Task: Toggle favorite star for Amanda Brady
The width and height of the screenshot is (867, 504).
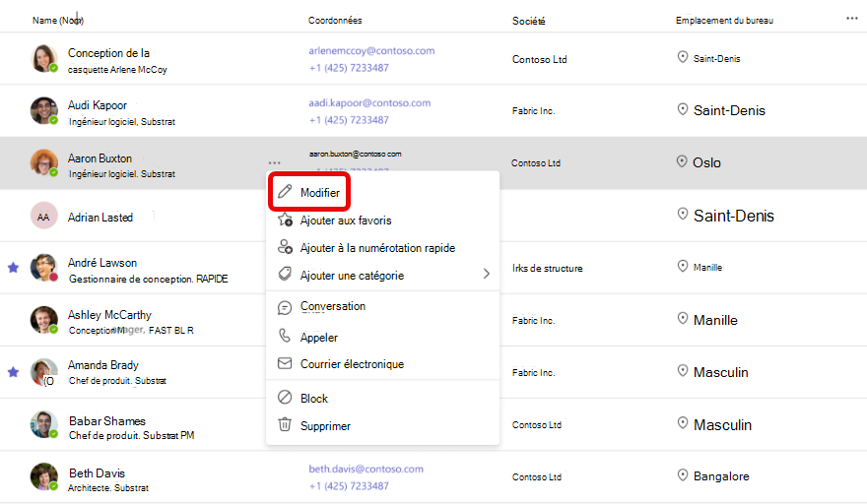Action: point(13,372)
